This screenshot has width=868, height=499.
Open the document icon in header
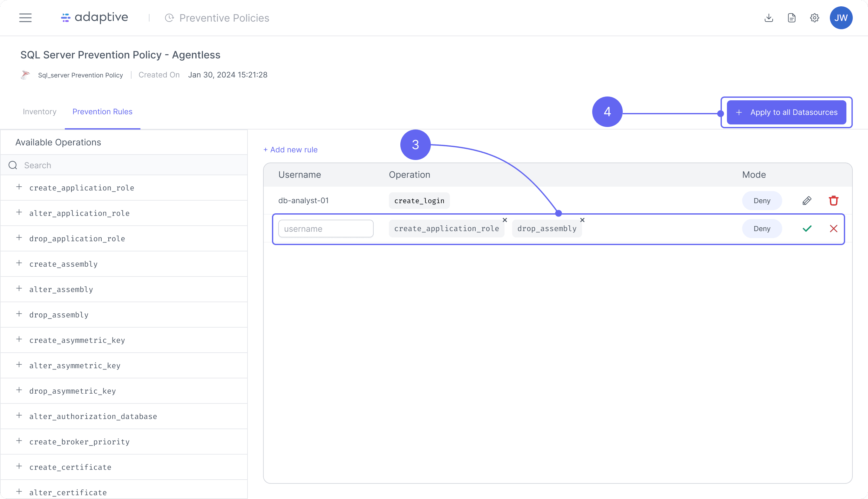click(791, 18)
